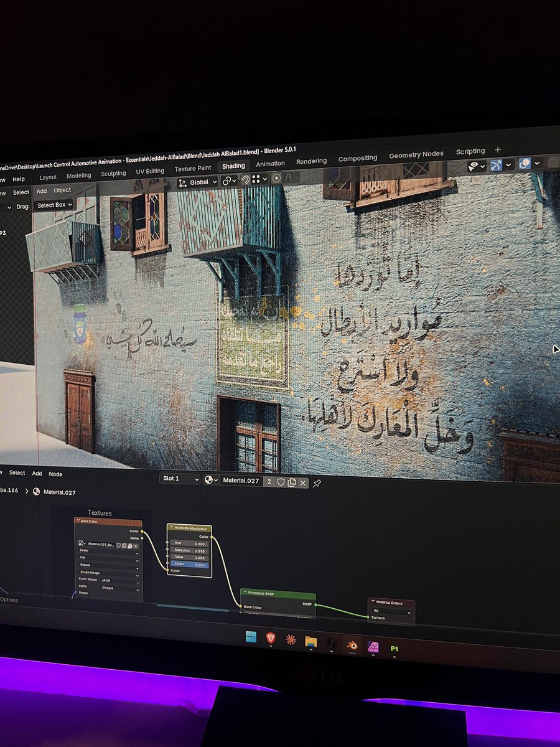Open the Single Image source dropdown
This screenshot has height=747, width=560.
coord(108,573)
